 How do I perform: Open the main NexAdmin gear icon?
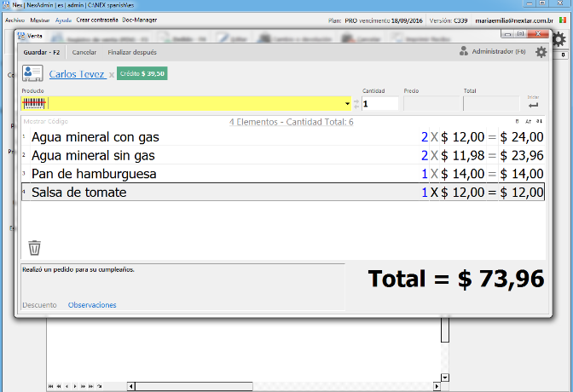click(x=559, y=39)
